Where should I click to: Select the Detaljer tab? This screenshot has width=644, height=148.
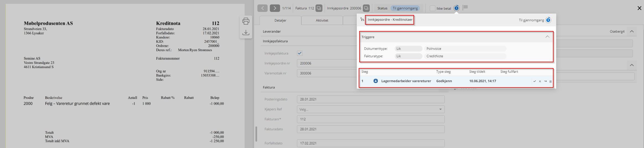pyautogui.click(x=280, y=20)
